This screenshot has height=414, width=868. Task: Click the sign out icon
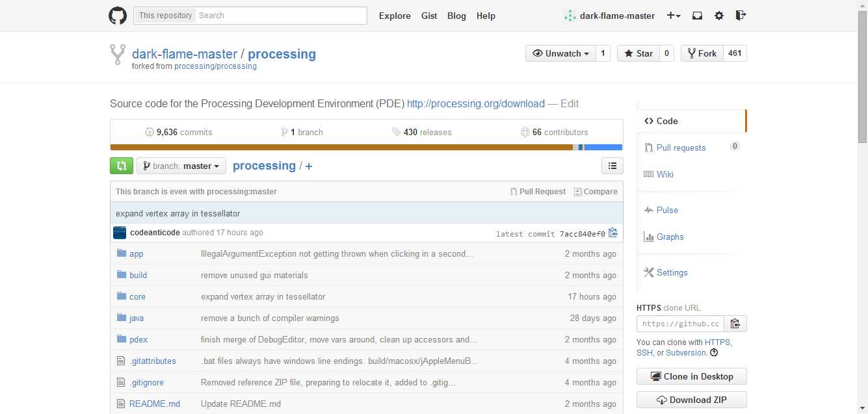pyautogui.click(x=741, y=16)
